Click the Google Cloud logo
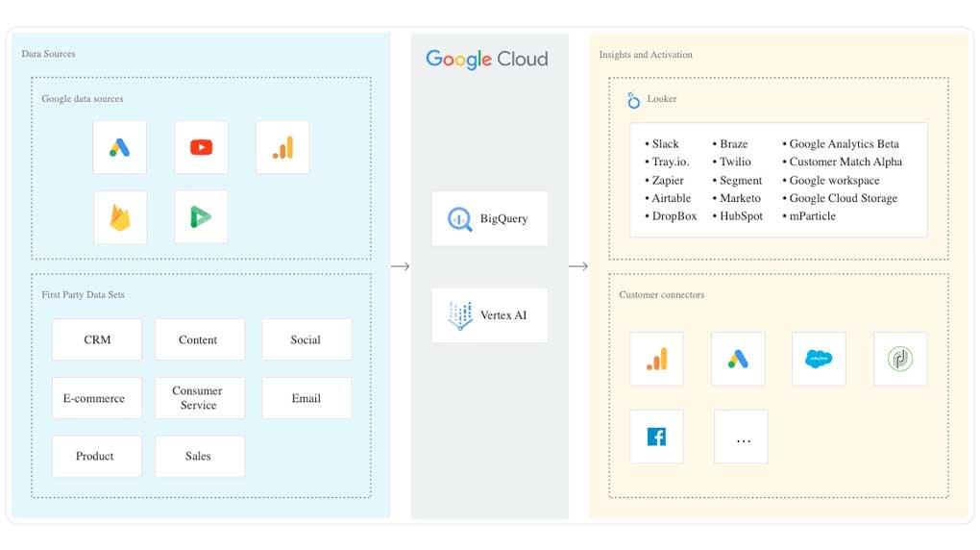 [x=487, y=59]
